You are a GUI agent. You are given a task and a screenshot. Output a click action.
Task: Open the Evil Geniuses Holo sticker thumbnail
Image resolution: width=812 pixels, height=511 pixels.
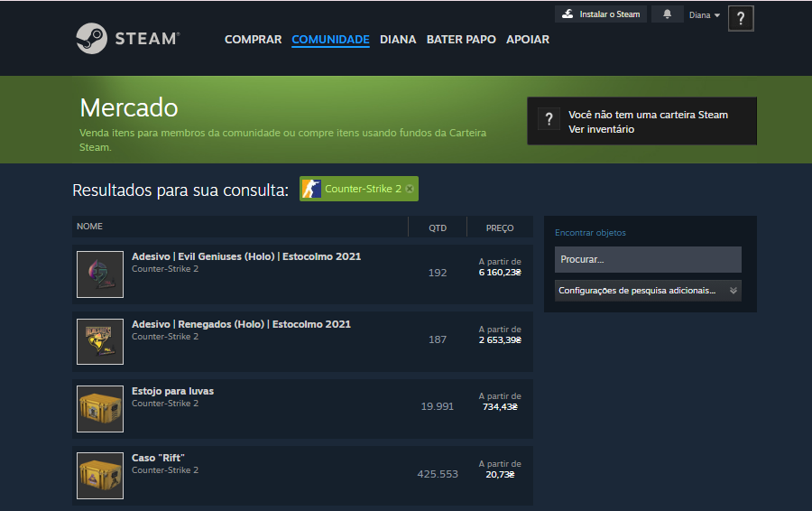pos(100,274)
